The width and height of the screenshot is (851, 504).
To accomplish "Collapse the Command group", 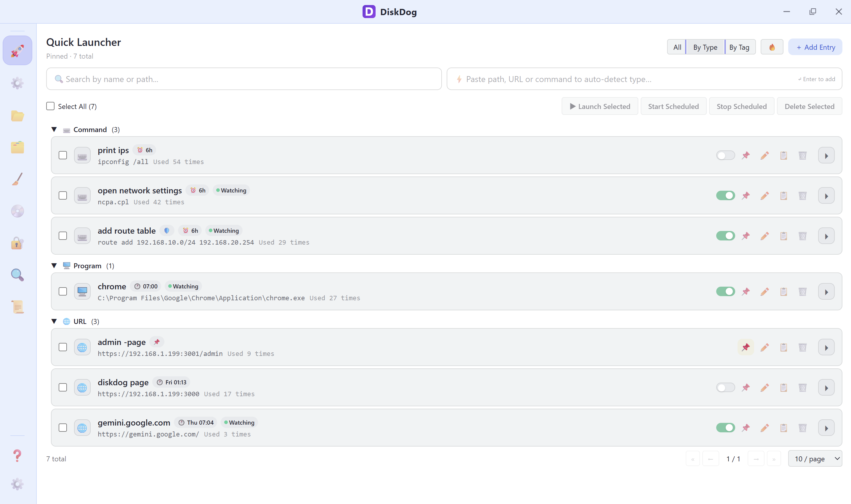I will tap(54, 130).
